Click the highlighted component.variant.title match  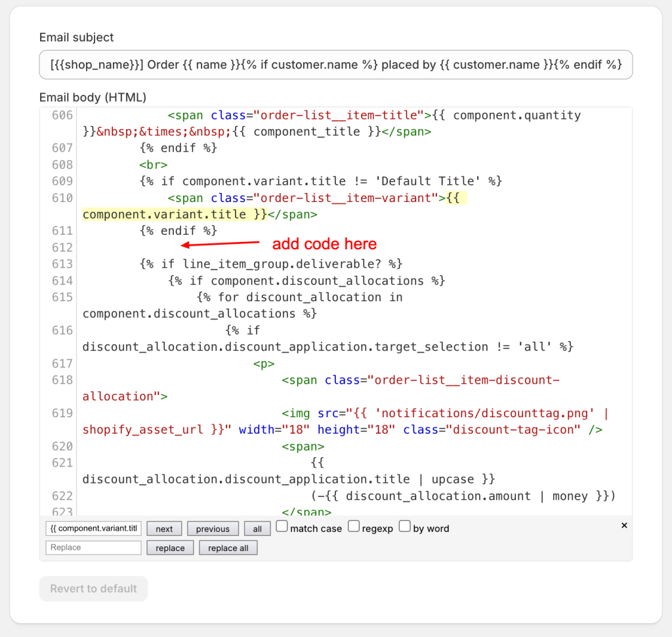coord(174,215)
